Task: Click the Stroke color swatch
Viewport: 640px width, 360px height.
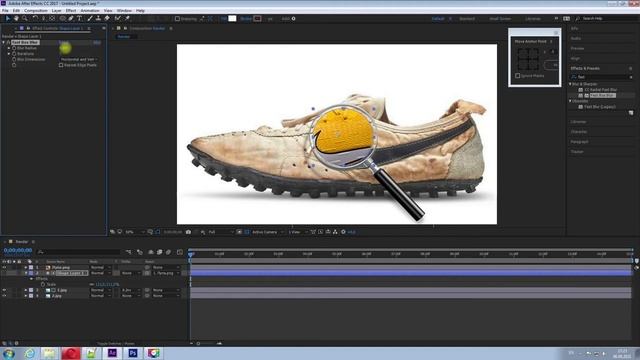Action: click(257, 18)
